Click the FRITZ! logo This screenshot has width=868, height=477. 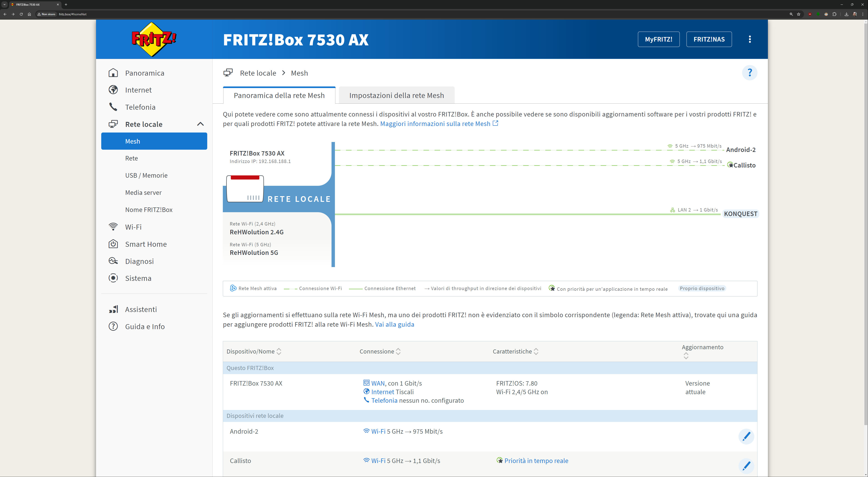(154, 39)
